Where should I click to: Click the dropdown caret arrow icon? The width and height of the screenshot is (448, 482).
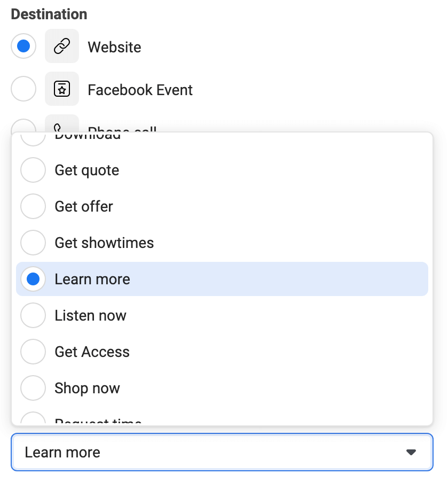[411, 452]
